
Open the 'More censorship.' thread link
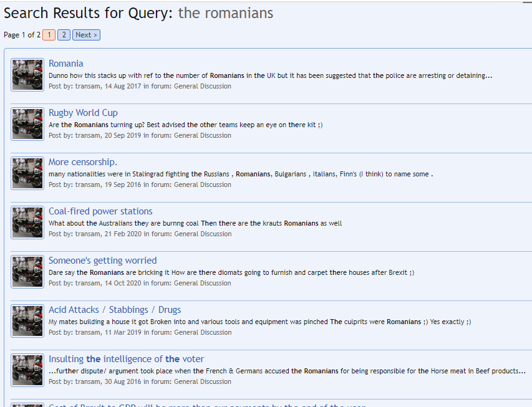(x=82, y=162)
